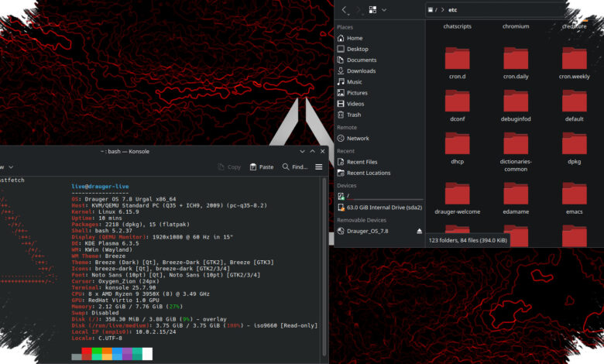The width and height of the screenshot is (604, 364).
Task: Click the white color block in fastfetch output
Action: click(147, 354)
